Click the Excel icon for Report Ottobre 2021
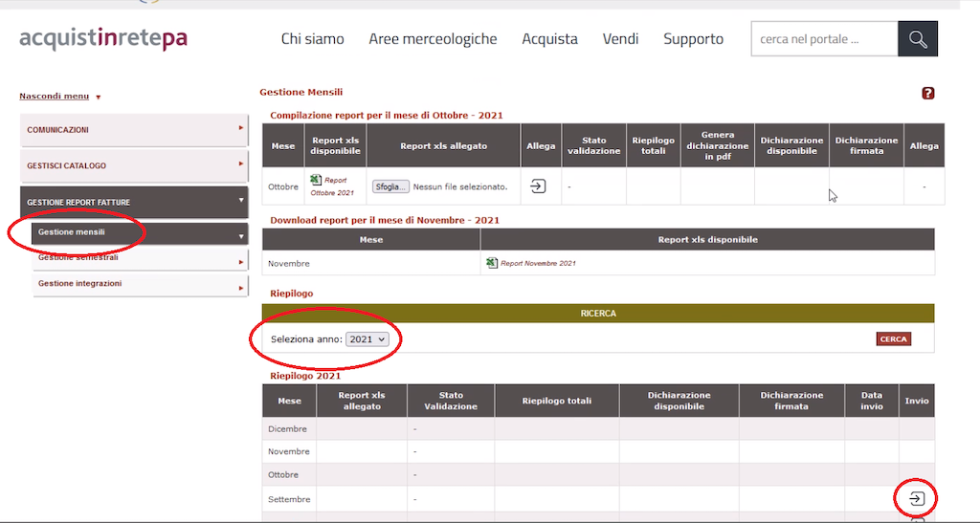Screen dimensions: 980x523 (317, 180)
